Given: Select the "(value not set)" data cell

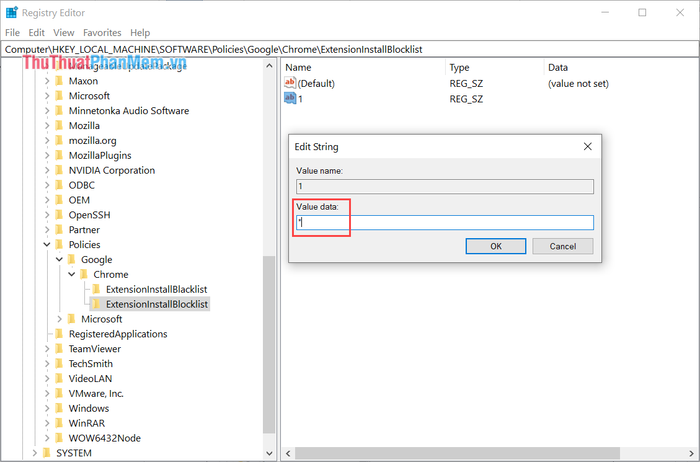Looking at the screenshot, I should [578, 83].
